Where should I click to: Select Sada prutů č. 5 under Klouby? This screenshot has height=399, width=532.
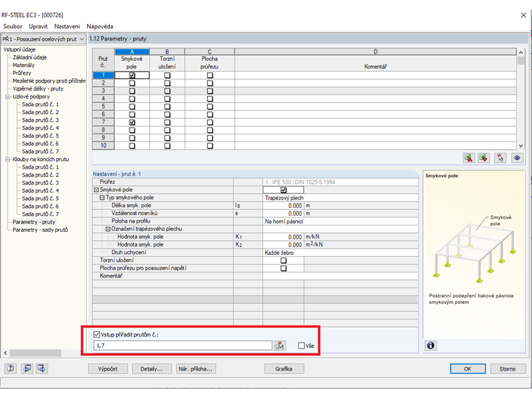pos(41,199)
